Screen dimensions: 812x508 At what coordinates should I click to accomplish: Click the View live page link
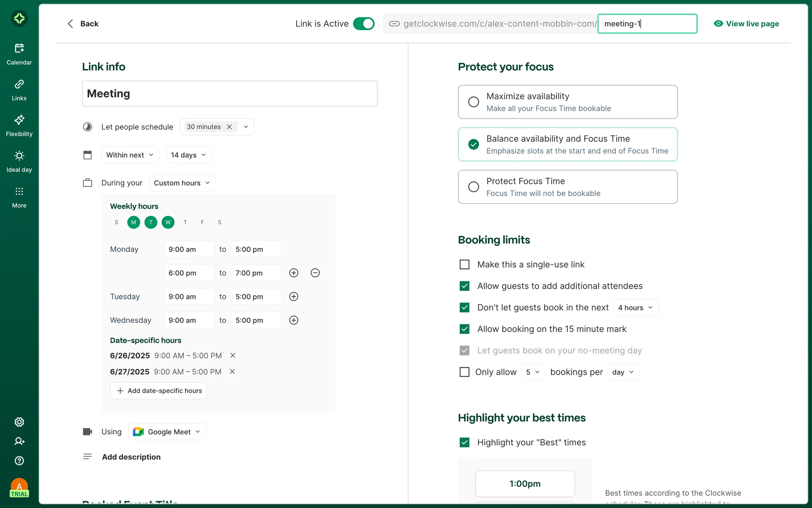click(746, 24)
